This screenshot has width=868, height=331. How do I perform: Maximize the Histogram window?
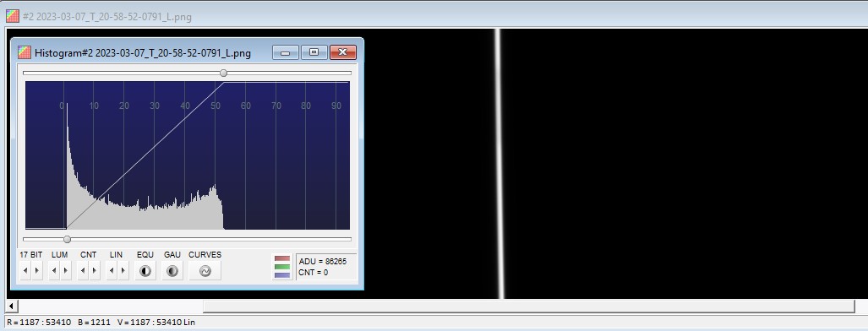point(314,52)
